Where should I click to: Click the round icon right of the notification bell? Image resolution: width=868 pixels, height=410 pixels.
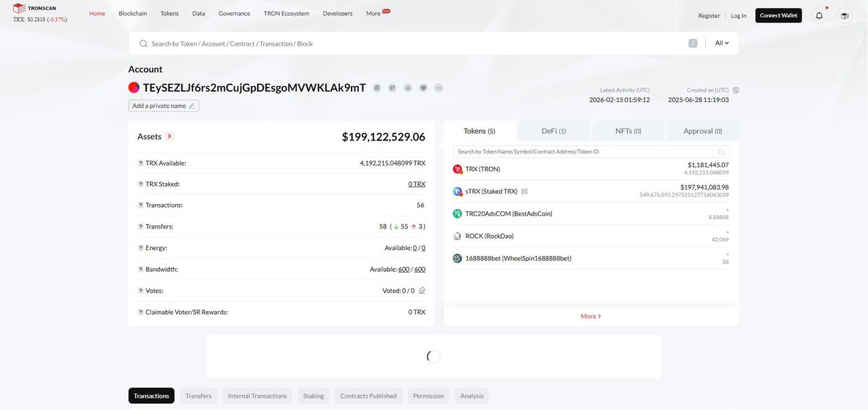[x=844, y=15]
